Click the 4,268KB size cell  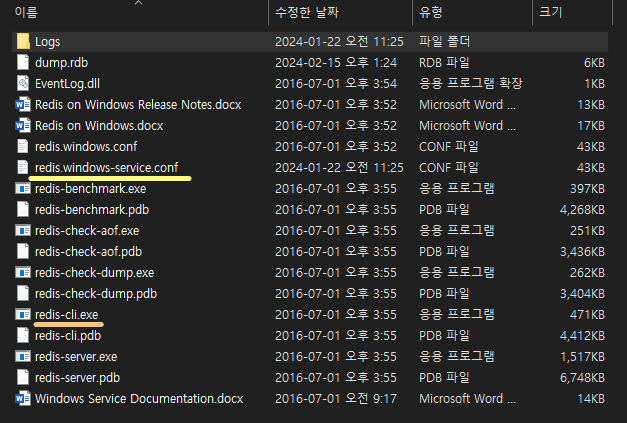582,210
